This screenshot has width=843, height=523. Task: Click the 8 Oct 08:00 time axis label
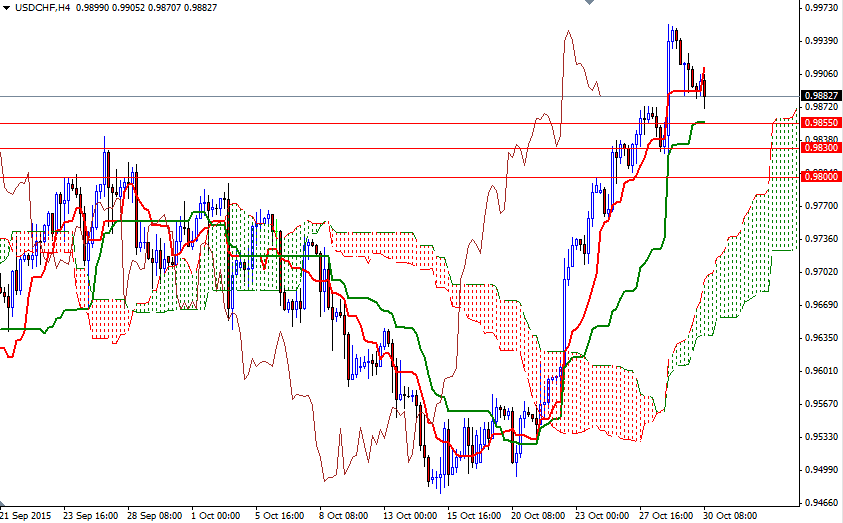344,515
